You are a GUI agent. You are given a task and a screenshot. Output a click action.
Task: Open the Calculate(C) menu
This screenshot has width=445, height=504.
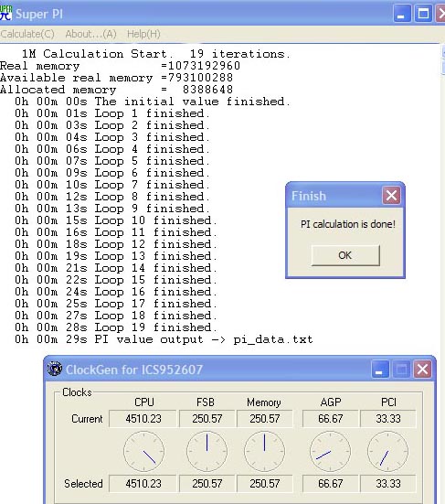(x=27, y=34)
